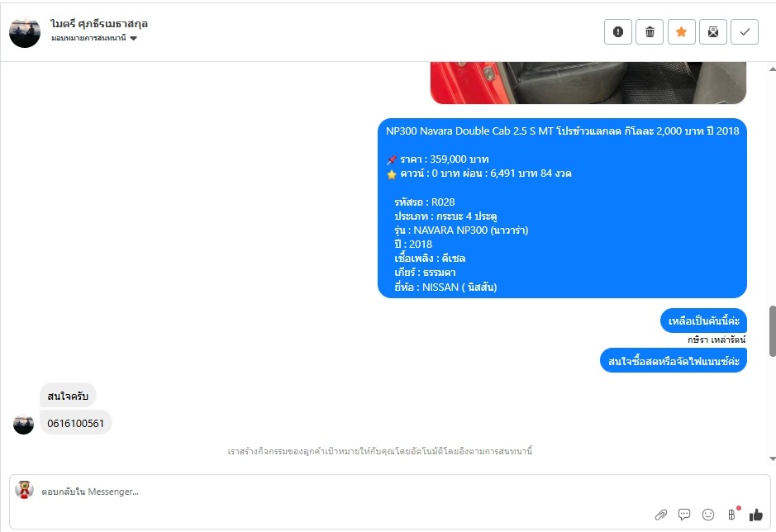
Task: Click the chat scrollbar thumb
Action: point(772,330)
